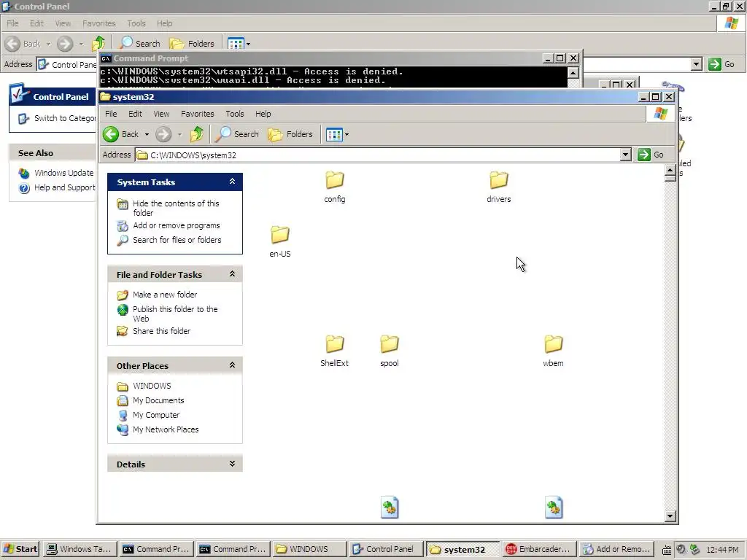Open the Tools menu in system32

coord(234,114)
